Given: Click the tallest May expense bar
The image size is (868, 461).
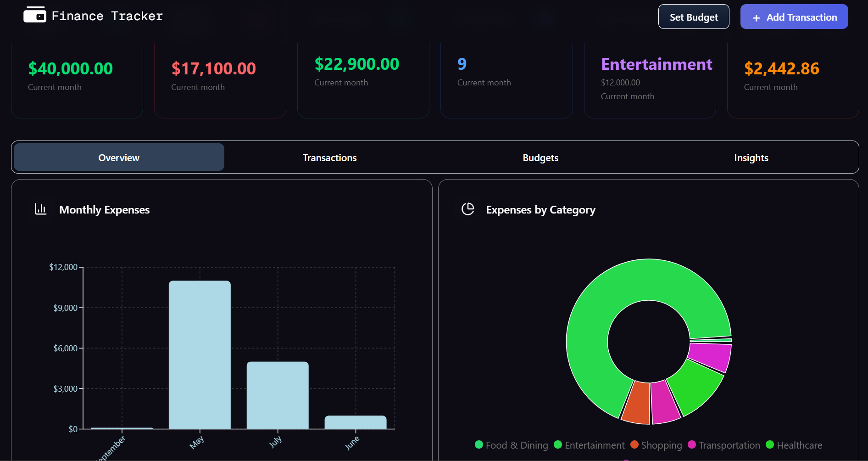Looking at the screenshot, I should (200, 354).
